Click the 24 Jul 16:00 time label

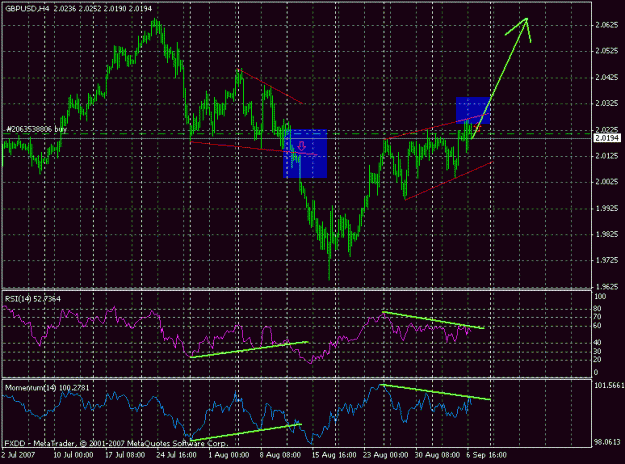(177, 455)
